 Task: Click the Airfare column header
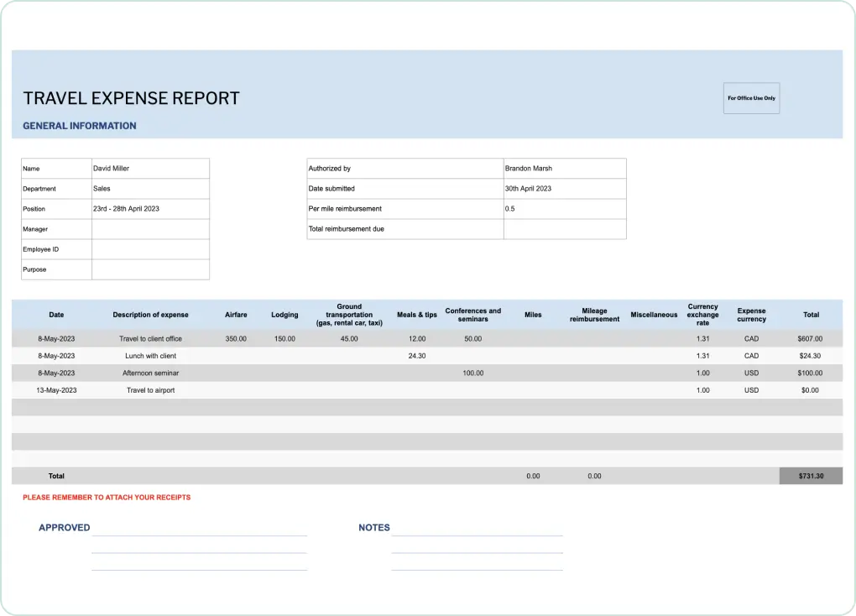236,315
